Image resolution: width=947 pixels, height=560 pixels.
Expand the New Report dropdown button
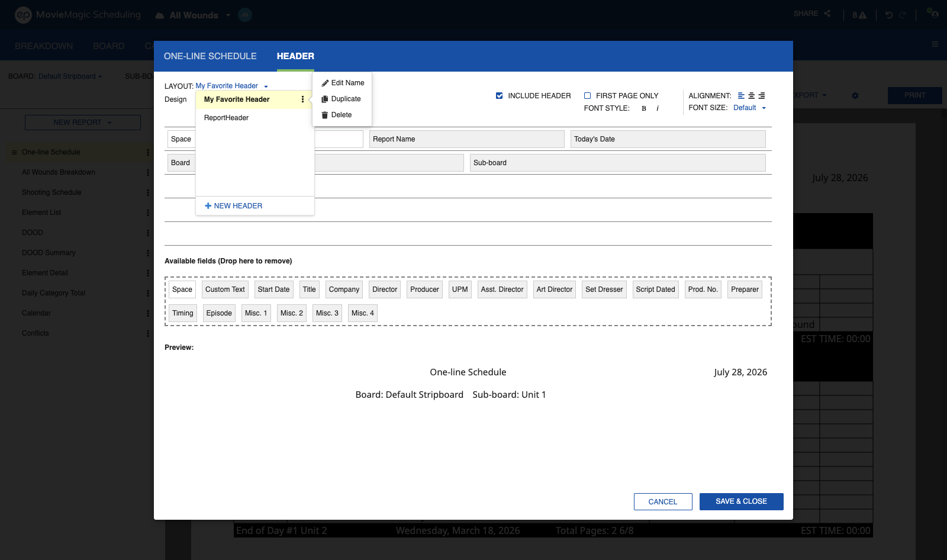click(x=83, y=123)
